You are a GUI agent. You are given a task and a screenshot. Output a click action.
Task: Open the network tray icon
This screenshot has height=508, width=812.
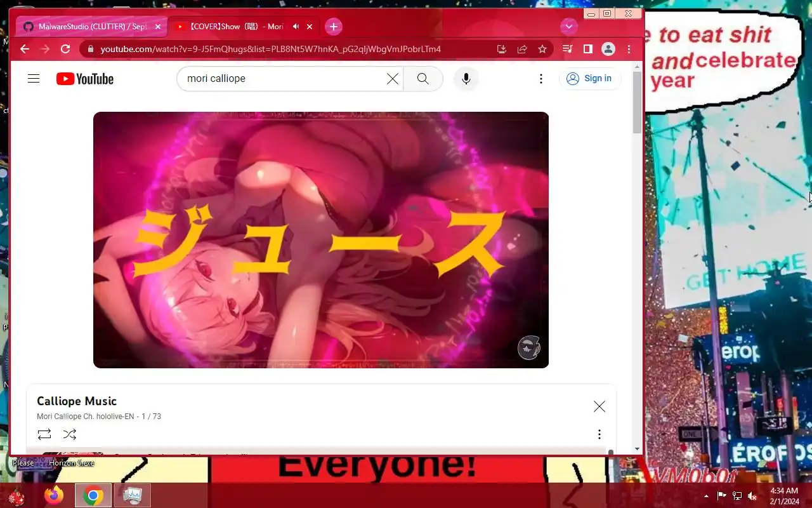point(737,496)
